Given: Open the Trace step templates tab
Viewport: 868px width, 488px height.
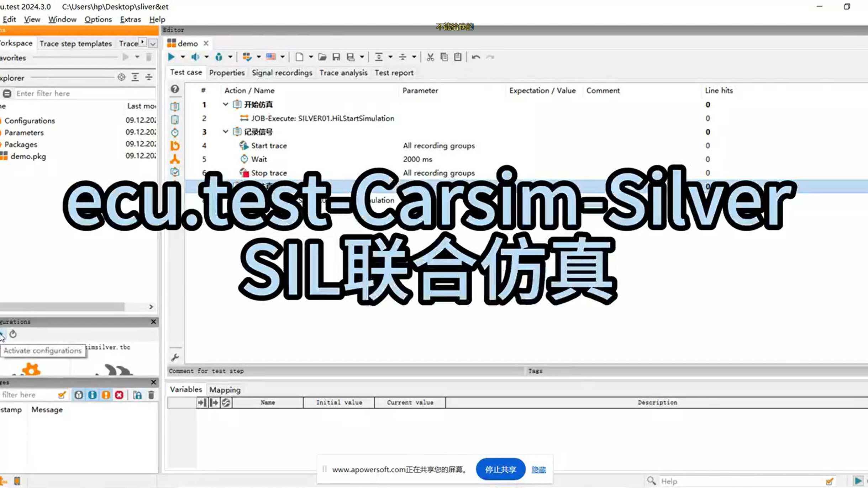Looking at the screenshot, I should coord(76,43).
